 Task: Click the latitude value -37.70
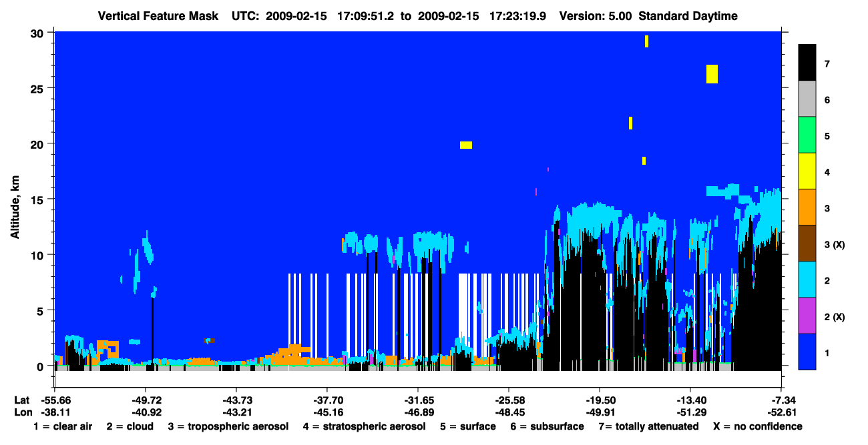click(327, 400)
